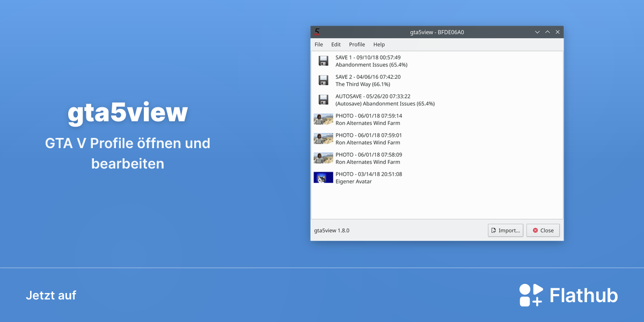Image resolution: width=644 pixels, height=322 pixels.
Task: Select '(Autosave) Abandonment Issues (65.4%)' text
Action: tap(385, 104)
